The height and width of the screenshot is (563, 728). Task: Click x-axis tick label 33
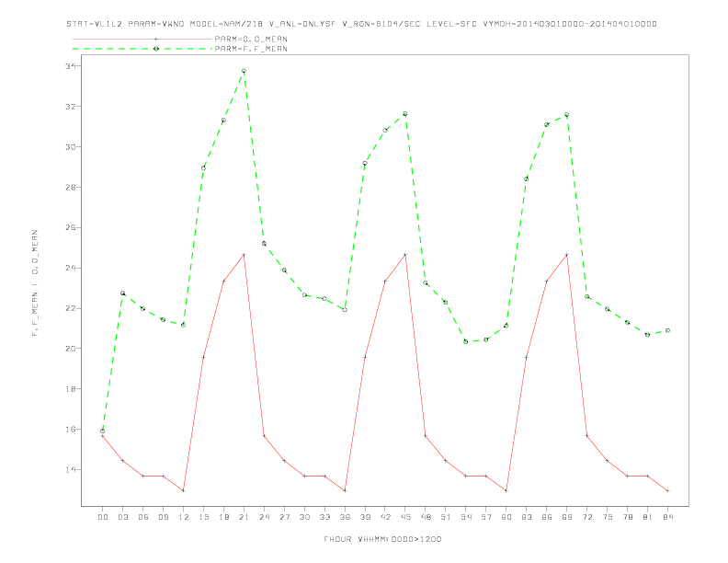coord(324,517)
